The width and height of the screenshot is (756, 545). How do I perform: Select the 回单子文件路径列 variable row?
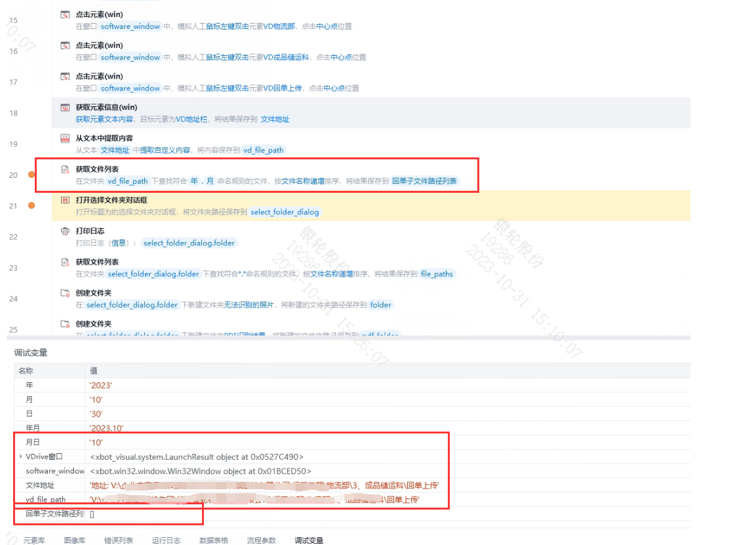point(352,514)
